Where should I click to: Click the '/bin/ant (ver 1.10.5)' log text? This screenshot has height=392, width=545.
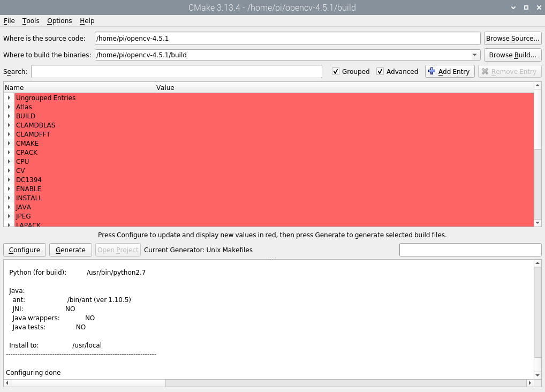(x=99, y=299)
